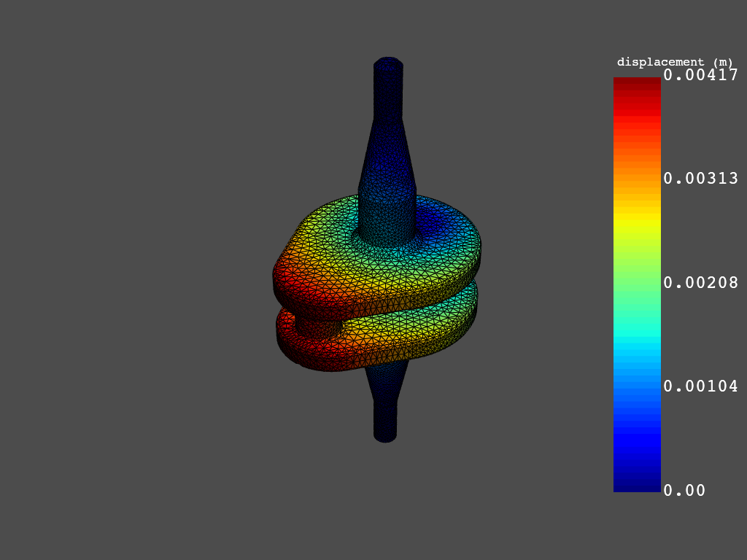Click the "displacement (m)" color bar title
The image size is (747, 560).
pos(675,62)
